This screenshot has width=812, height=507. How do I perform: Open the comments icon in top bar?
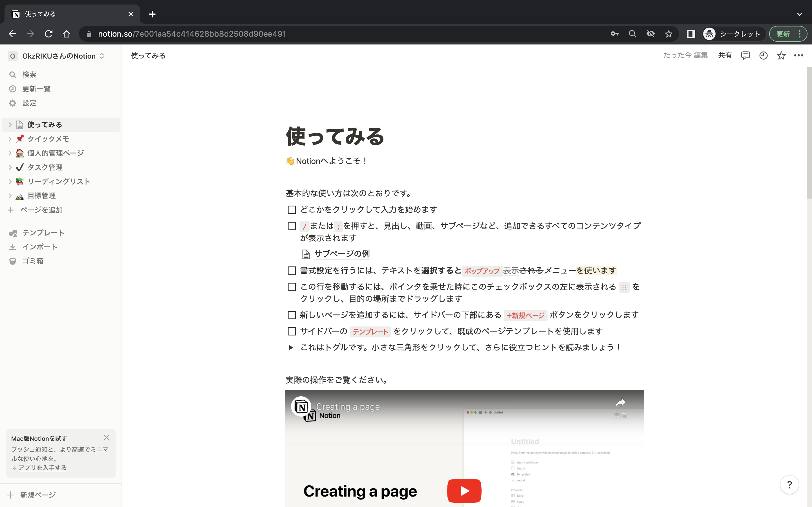[x=745, y=55]
